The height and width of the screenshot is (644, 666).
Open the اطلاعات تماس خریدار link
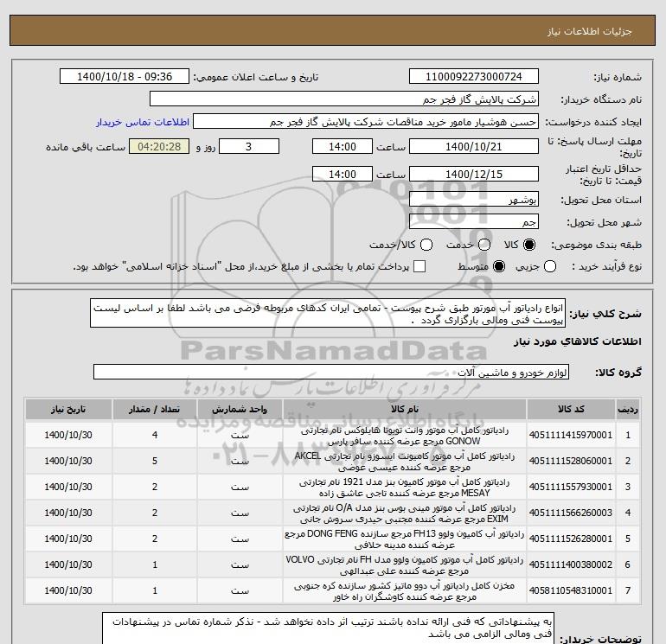[x=143, y=122]
